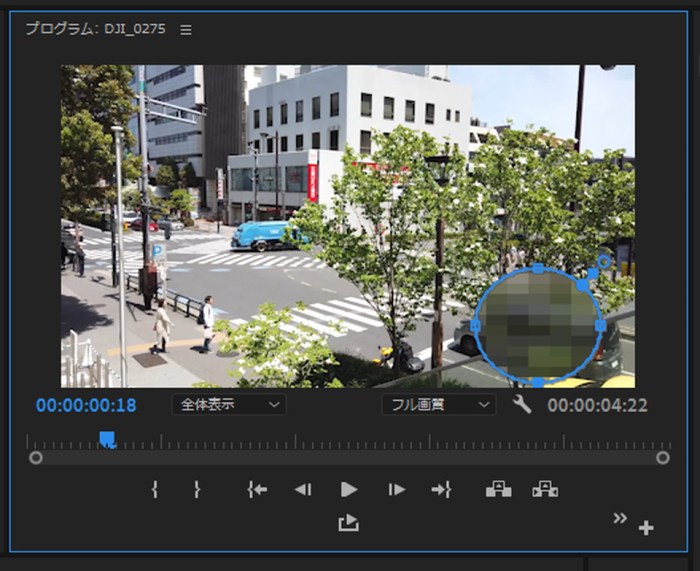The image size is (700, 571).
Task: Play the sequence
Action: [x=349, y=490]
